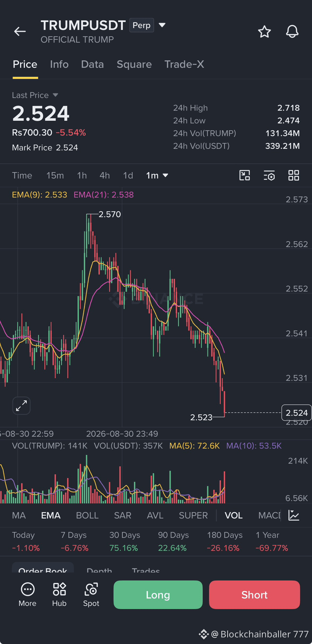Go back using the left arrow
The height and width of the screenshot is (644, 312).
20,32
